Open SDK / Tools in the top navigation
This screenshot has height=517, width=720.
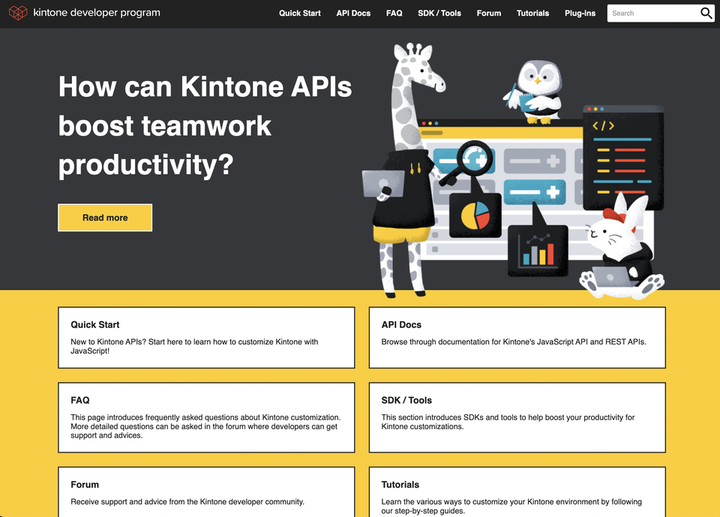439,13
